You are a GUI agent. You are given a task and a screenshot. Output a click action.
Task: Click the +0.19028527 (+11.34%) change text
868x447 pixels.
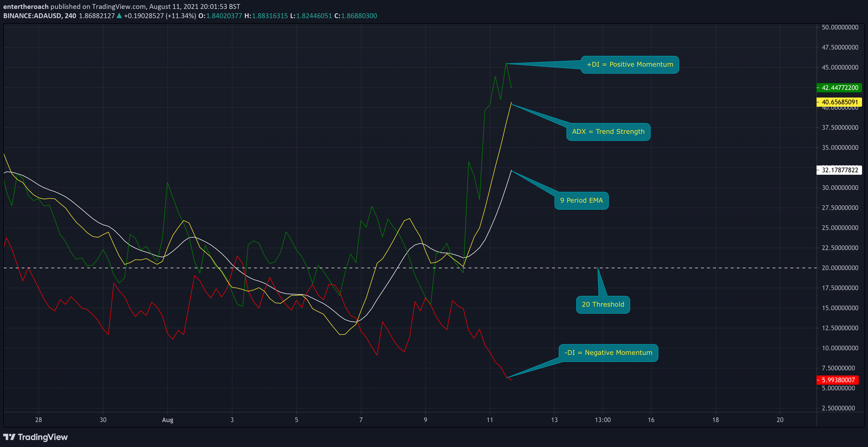coord(160,16)
